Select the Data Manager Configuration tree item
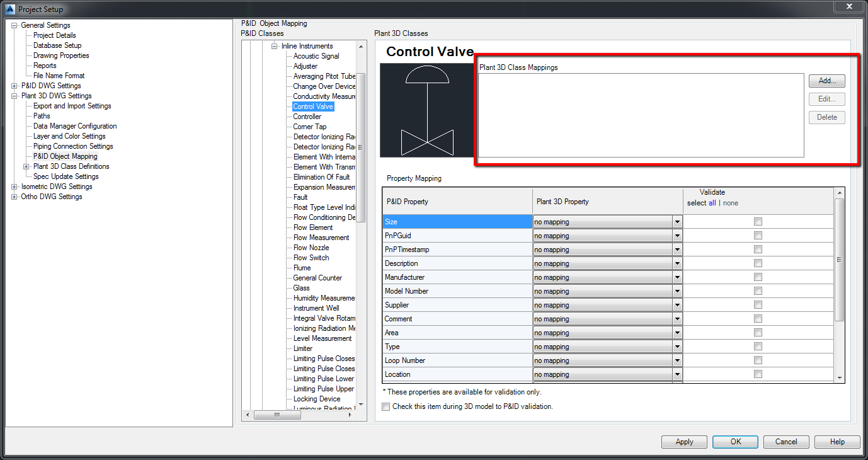Image resolution: width=868 pixels, height=460 pixels. pyautogui.click(x=75, y=126)
